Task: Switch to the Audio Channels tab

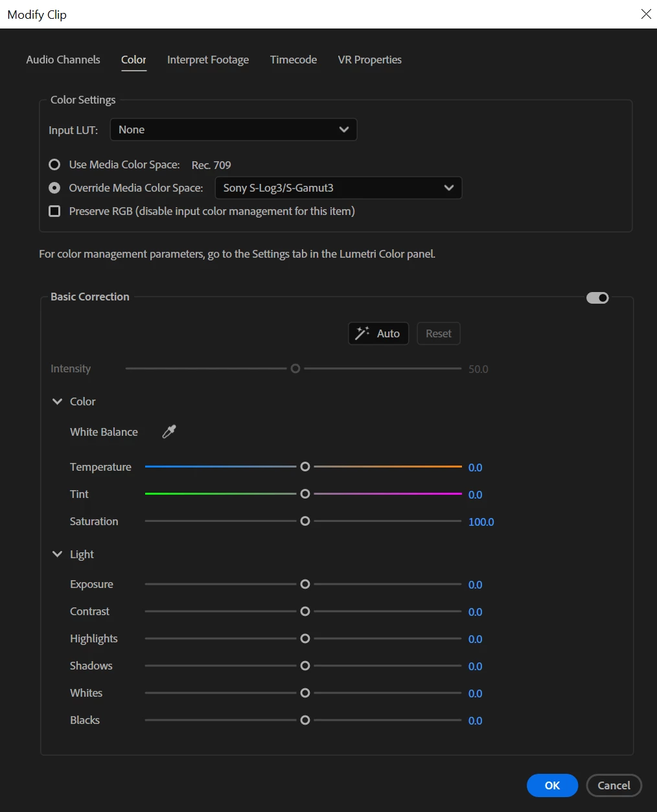Action: (x=63, y=60)
